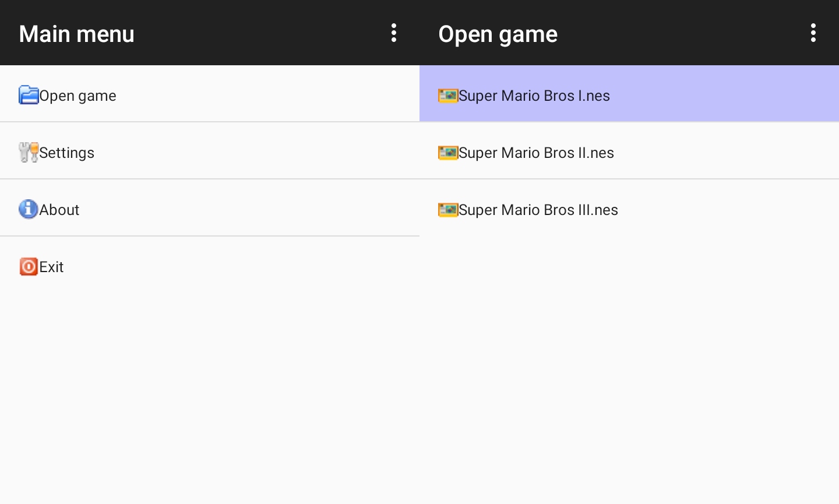Click the wrench tools icon beside Settings
Image resolution: width=839 pixels, height=504 pixels.
[x=29, y=152]
